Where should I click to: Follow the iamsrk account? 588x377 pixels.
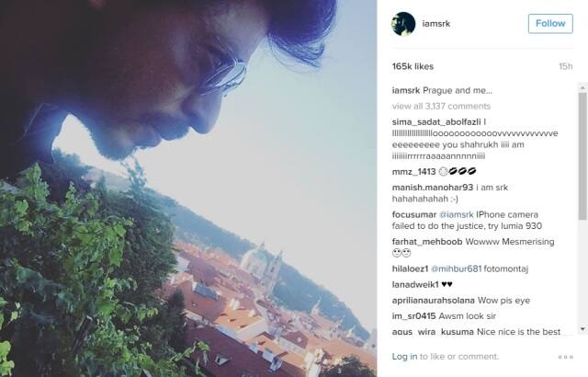[x=550, y=24]
